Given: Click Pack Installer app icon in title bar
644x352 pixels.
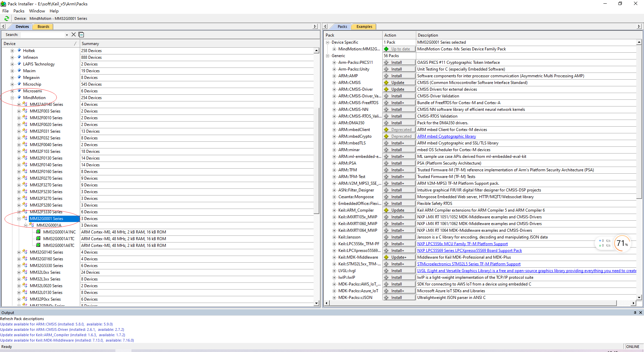Looking at the screenshot, I should [x=3, y=4].
